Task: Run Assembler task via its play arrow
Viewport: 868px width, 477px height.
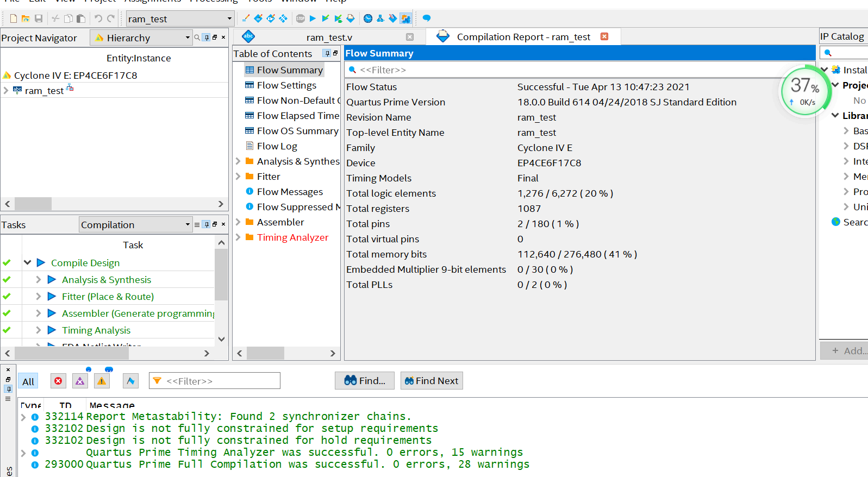Action: pos(52,313)
